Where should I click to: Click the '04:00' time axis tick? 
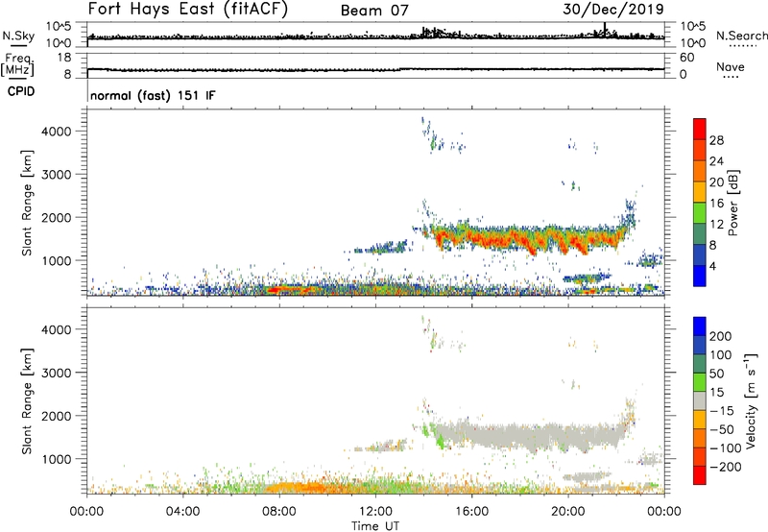coord(183,512)
